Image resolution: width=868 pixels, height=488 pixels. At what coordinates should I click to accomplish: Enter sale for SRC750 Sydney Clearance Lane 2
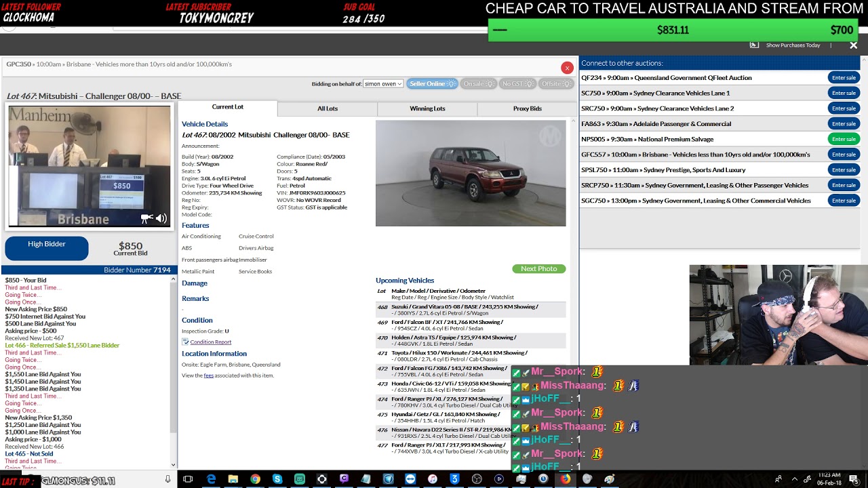point(844,108)
